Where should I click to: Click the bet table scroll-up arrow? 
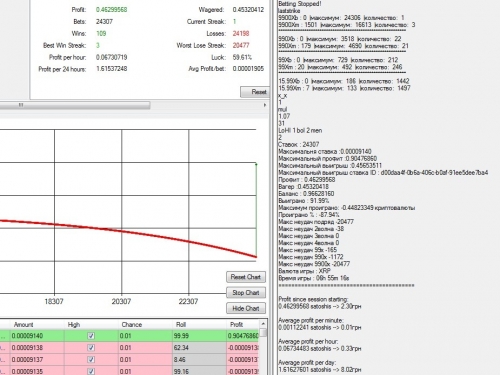(x=263, y=324)
